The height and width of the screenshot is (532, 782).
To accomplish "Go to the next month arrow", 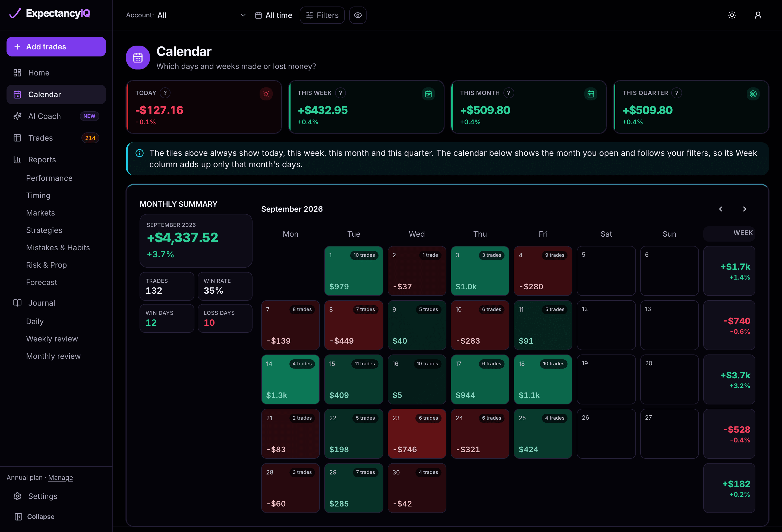I will 744,209.
